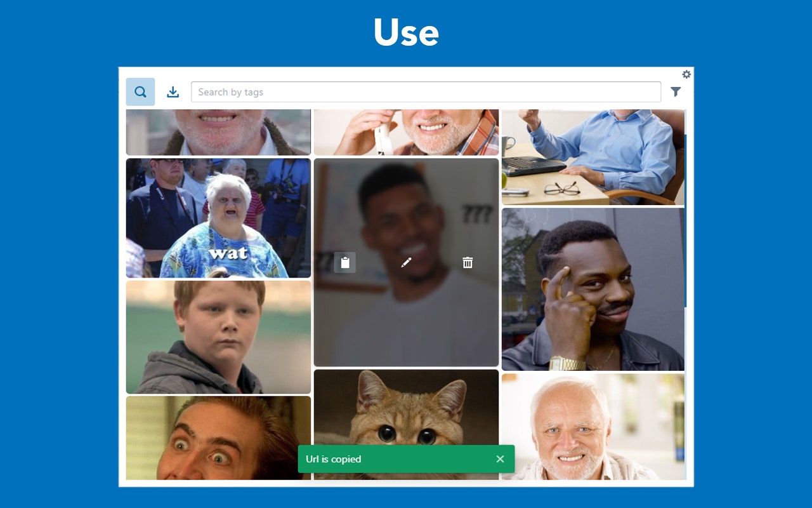Click the 'Url is copied' message text
The height and width of the screenshot is (508, 812).
pyautogui.click(x=334, y=459)
